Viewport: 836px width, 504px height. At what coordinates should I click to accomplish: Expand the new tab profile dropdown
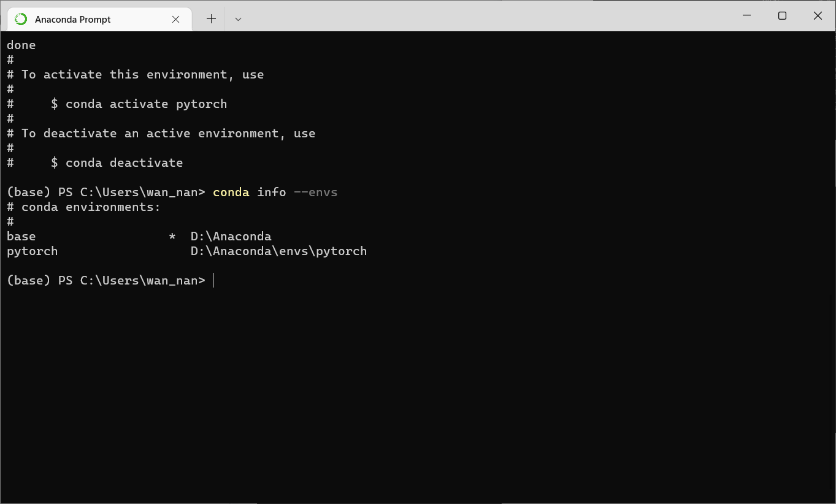[x=239, y=19]
